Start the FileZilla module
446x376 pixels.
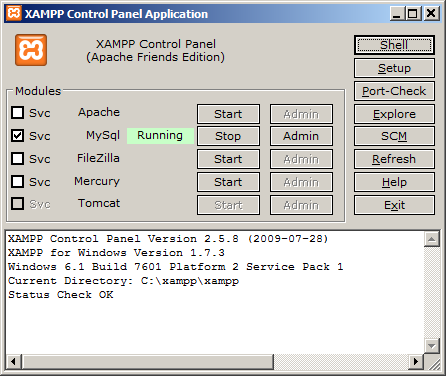pos(228,159)
